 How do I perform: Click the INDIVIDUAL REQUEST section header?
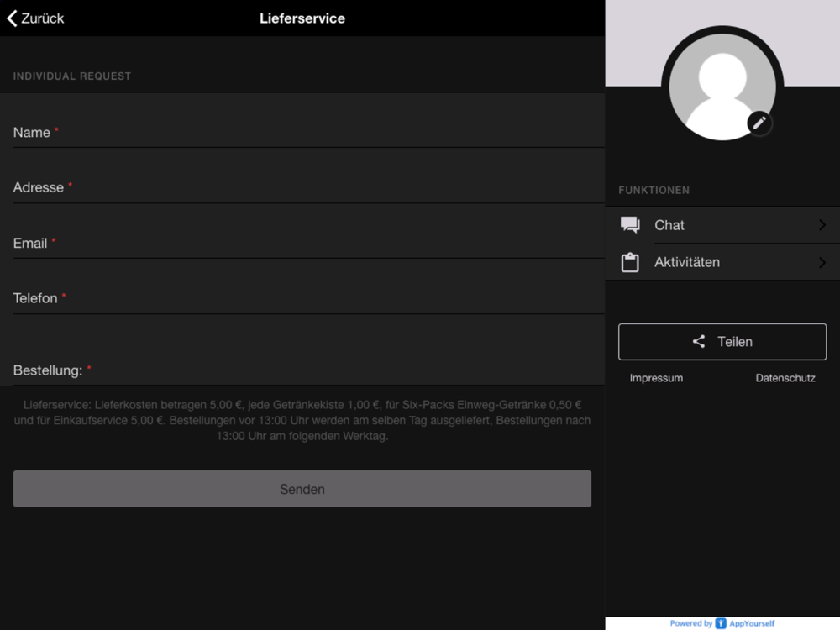click(x=71, y=76)
